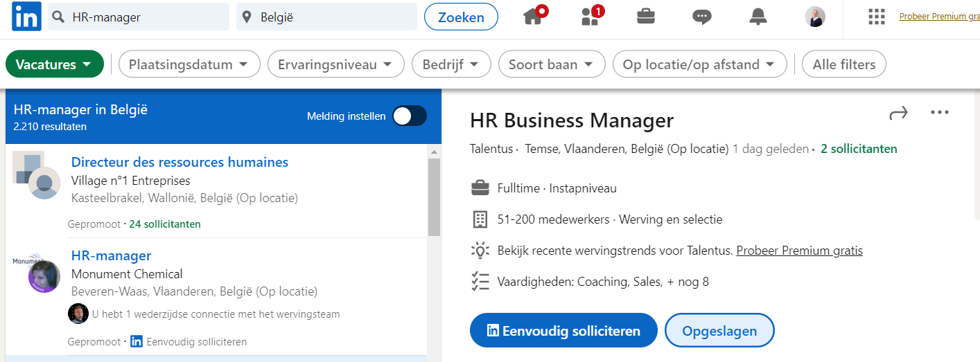Click the lightbulb hiring trends icon
980x362 pixels.
click(480, 250)
